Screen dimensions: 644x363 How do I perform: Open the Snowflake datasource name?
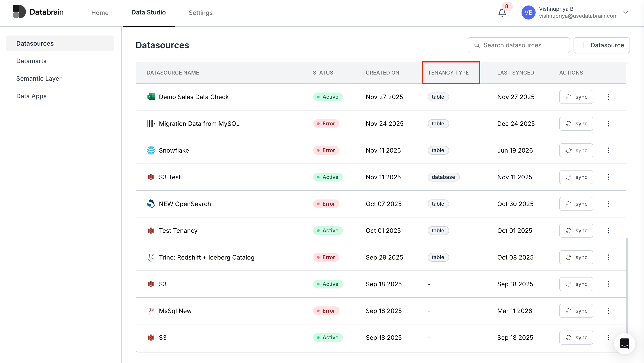coord(174,150)
